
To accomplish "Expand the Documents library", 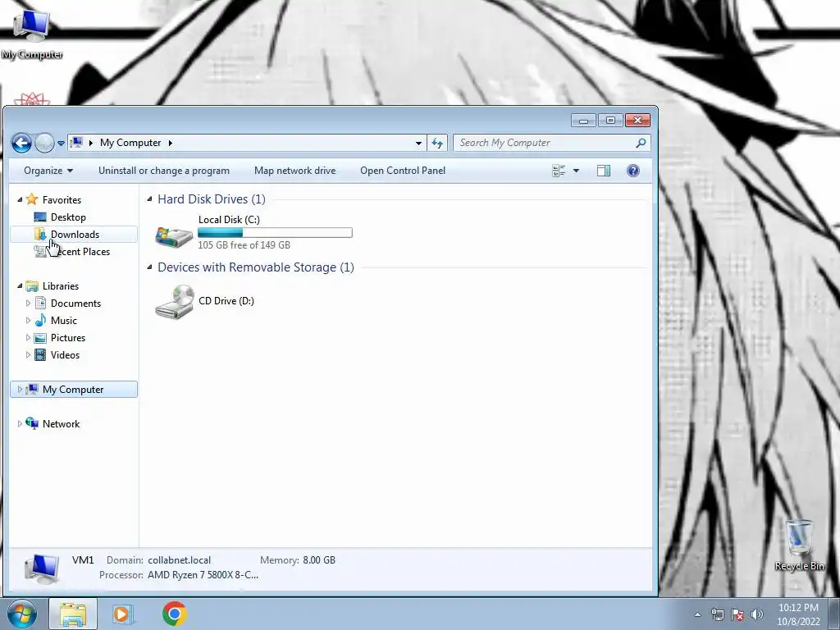I will (x=28, y=304).
